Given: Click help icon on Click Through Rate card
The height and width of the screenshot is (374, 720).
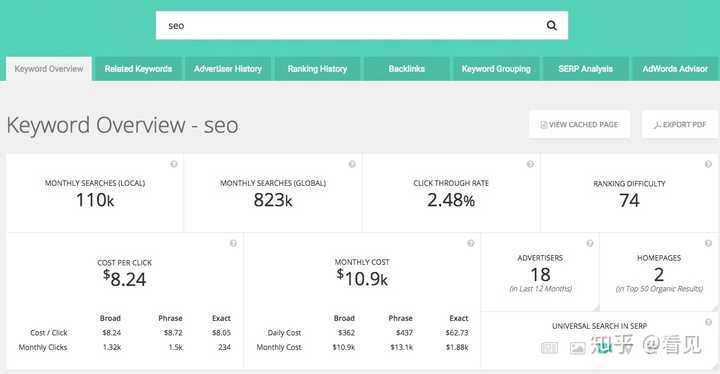Looking at the screenshot, I should pos(530,164).
